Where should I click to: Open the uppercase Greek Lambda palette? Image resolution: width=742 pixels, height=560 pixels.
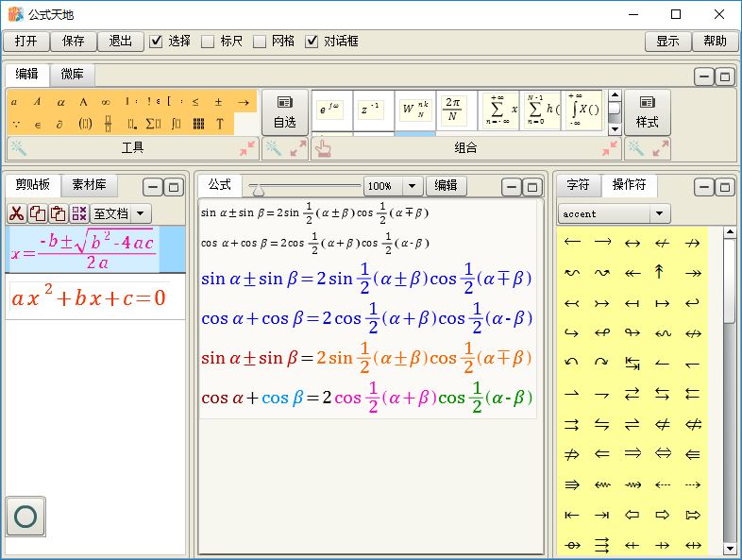click(x=83, y=102)
